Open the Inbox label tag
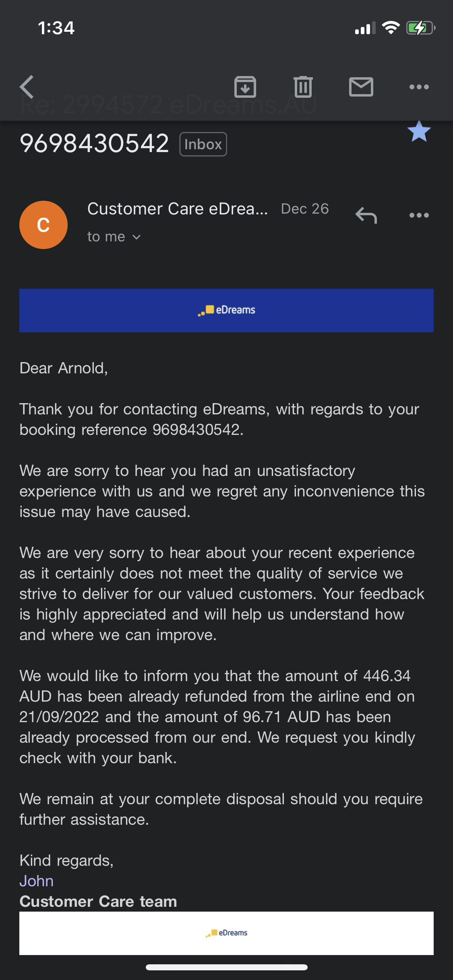453x980 pixels. coord(203,144)
